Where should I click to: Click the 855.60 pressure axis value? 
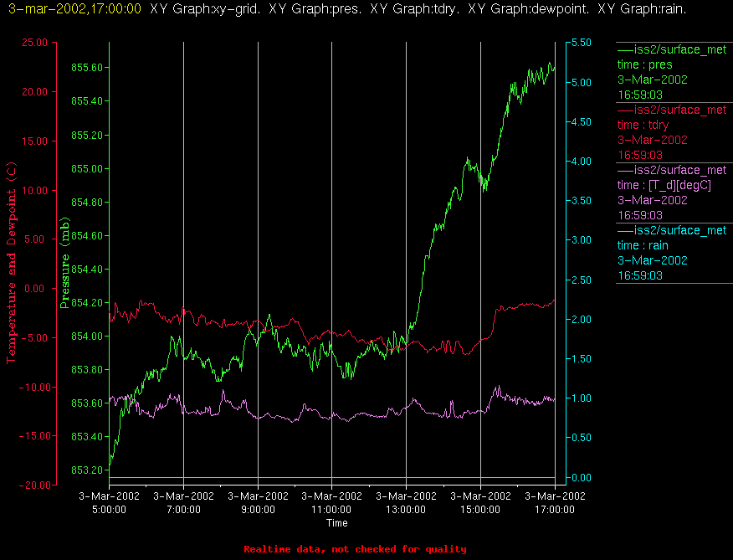[86, 67]
